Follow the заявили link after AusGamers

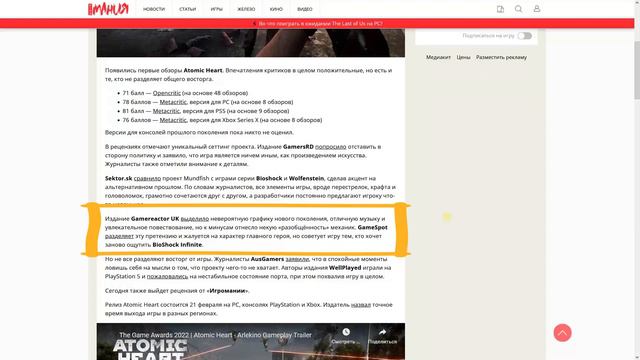(297, 259)
